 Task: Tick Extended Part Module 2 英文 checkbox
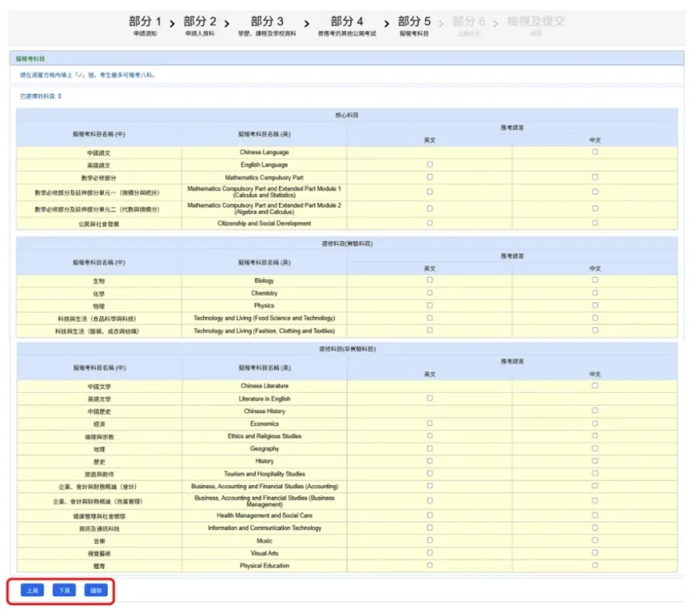(x=429, y=208)
